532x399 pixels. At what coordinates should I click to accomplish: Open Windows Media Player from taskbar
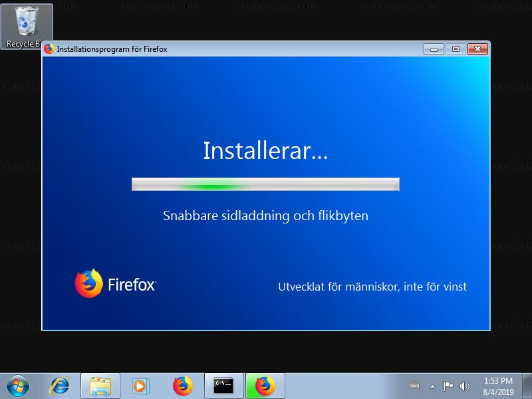140,386
